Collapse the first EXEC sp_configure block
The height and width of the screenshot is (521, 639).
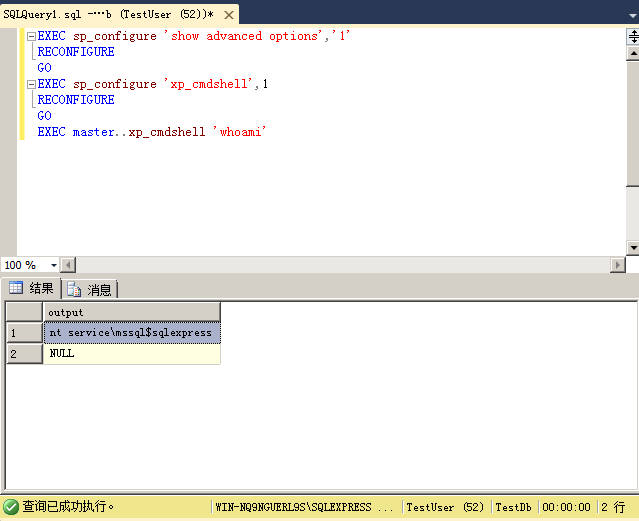(x=31, y=37)
